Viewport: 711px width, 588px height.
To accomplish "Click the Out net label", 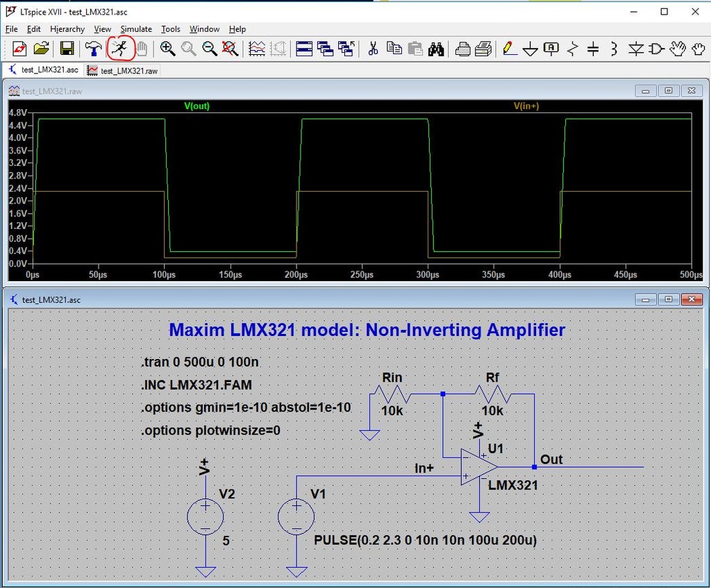I will pos(551,460).
